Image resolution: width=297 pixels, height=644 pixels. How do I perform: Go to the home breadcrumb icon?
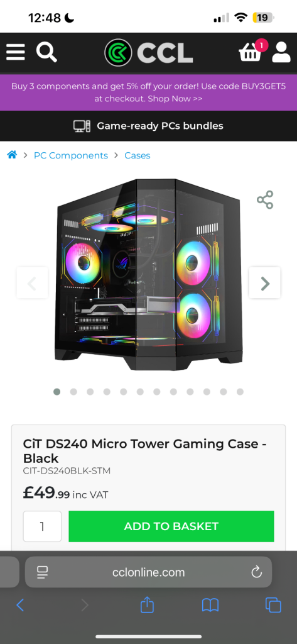click(13, 155)
